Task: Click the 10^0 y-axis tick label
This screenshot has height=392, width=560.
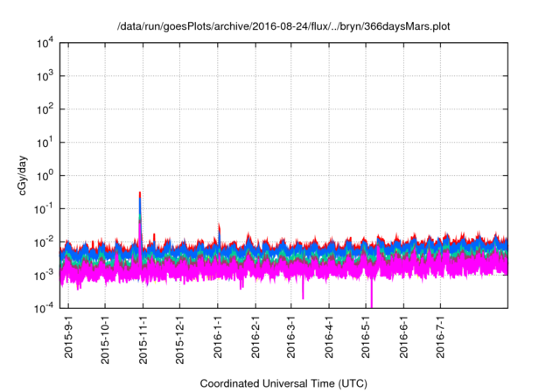Action: pyautogui.click(x=45, y=175)
